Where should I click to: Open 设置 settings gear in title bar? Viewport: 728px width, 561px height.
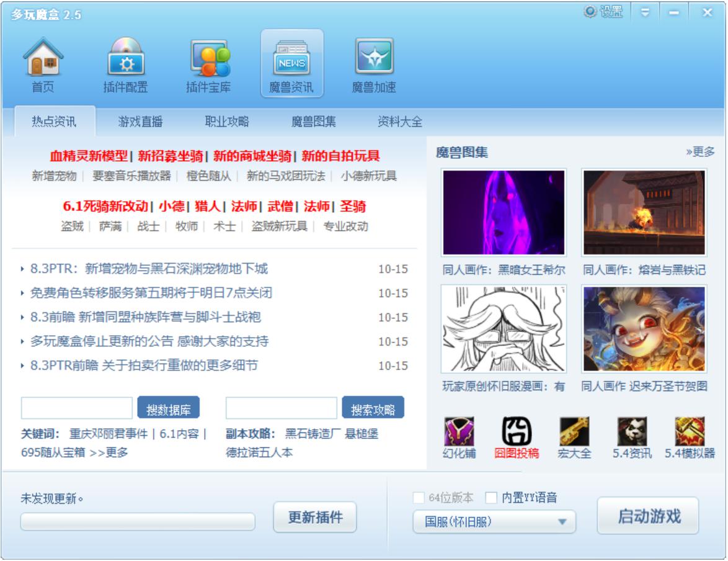(603, 12)
